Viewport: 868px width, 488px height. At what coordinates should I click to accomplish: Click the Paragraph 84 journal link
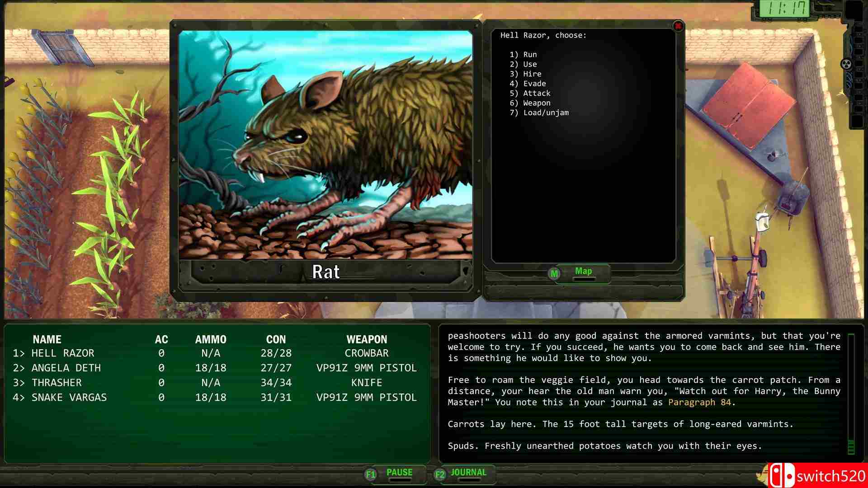(x=699, y=403)
